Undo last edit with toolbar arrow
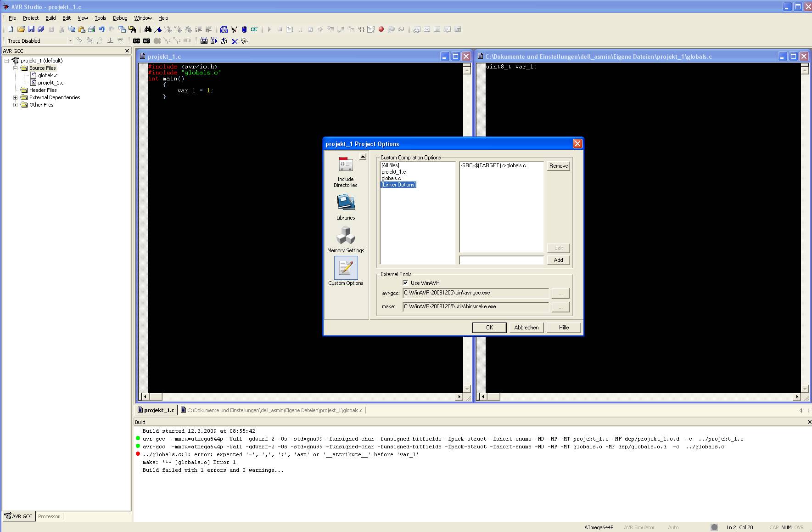 [x=101, y=29]
